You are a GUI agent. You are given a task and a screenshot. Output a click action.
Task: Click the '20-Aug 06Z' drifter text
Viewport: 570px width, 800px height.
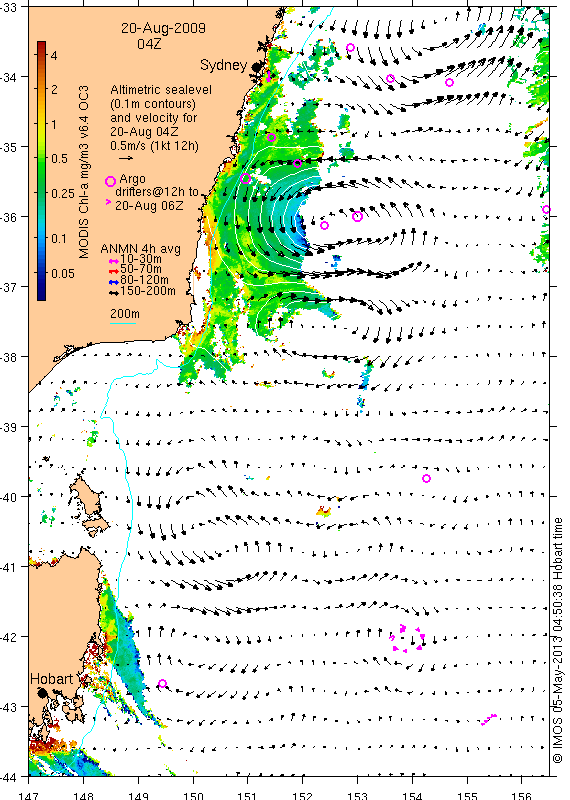coord(148,206)
